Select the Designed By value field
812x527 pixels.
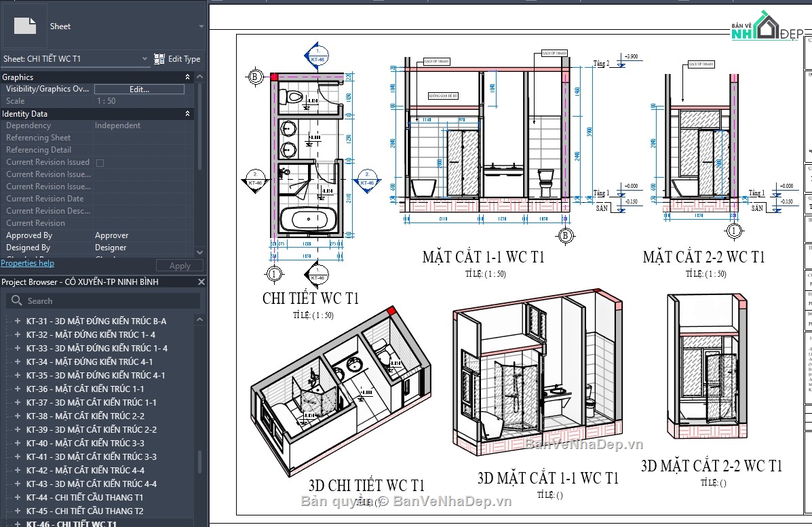139,248
